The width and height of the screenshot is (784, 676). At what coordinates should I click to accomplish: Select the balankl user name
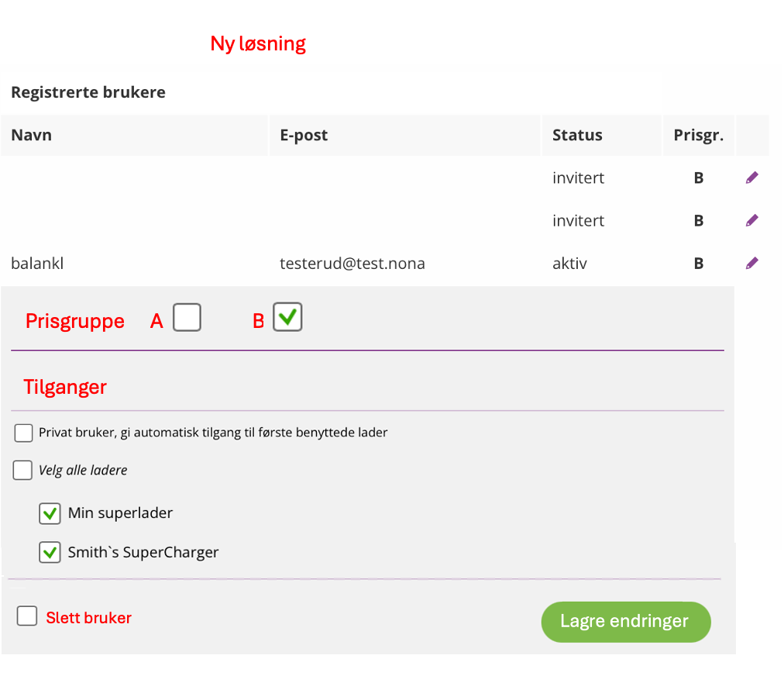37,264
